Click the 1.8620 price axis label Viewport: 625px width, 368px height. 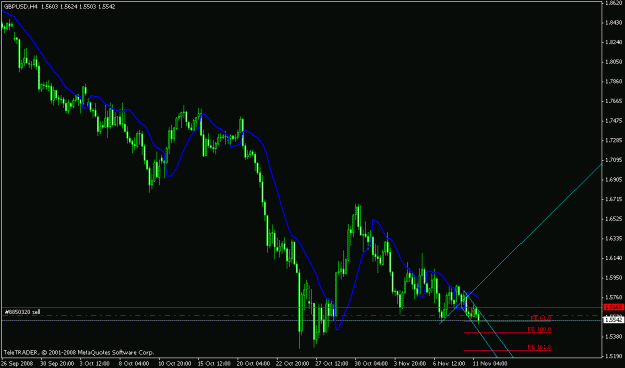[614, 3]
